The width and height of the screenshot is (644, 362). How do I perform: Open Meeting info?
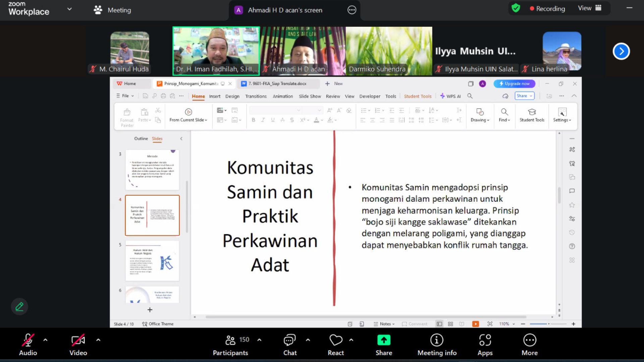pyautogui.click(x=437, y=345)
